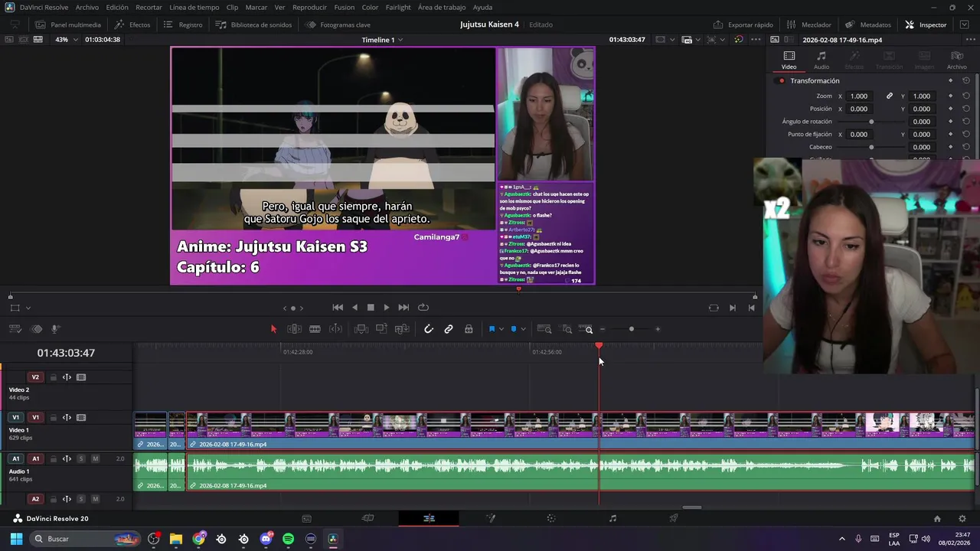Activate the Trim edit mode tool

click(294, 329)
